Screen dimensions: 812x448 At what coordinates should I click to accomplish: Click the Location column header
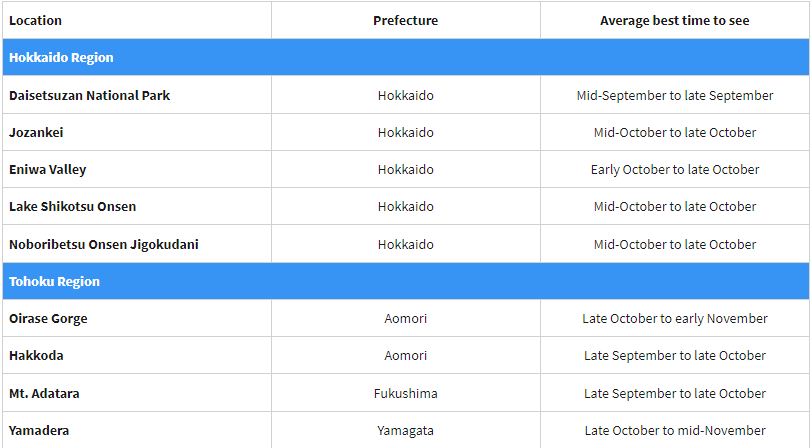[35, 20]
